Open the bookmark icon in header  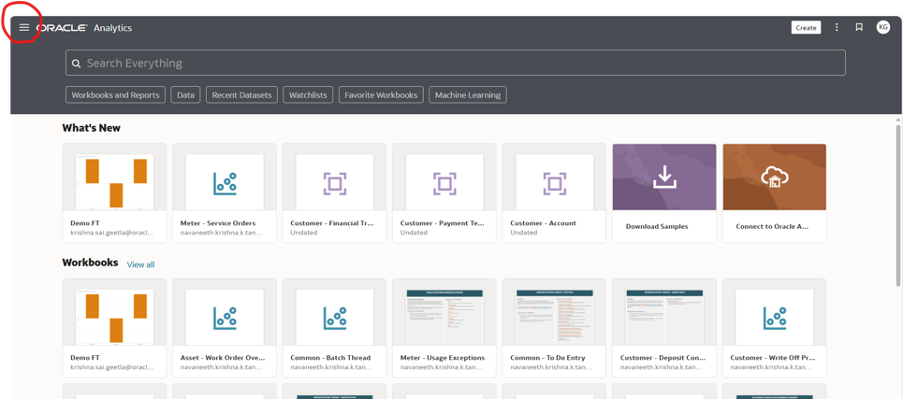pyautogui.click(x=859, y=28)
